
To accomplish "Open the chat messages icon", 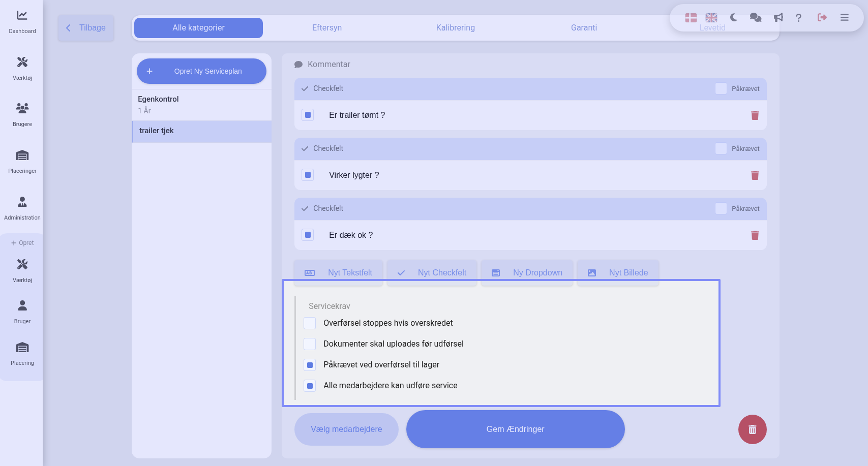I will 756,18.
